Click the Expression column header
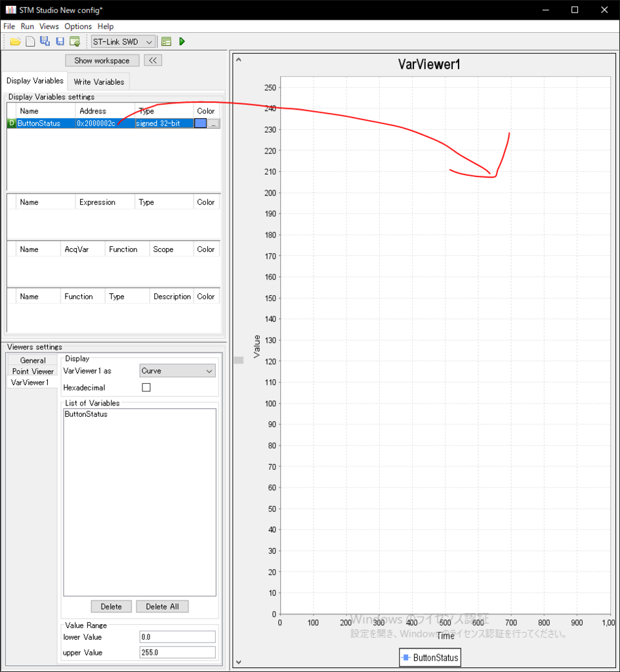Viewport: 620px width, 672px height. point(105,202)
